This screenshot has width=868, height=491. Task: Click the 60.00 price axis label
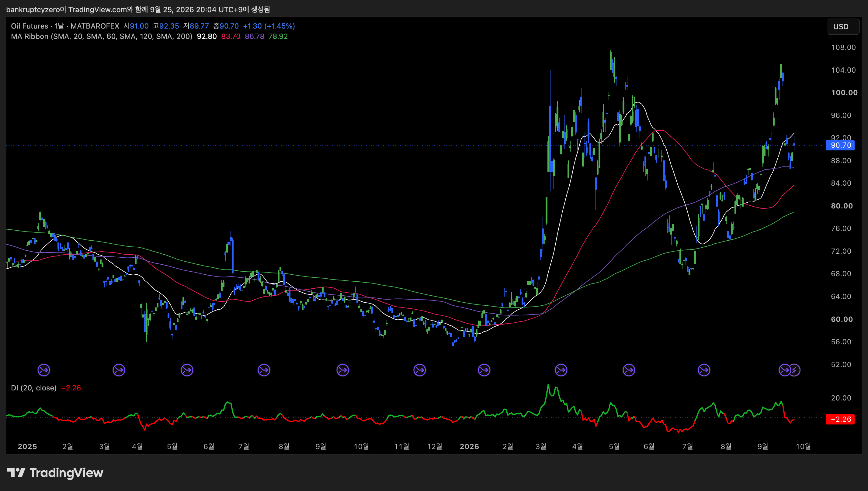842,319
